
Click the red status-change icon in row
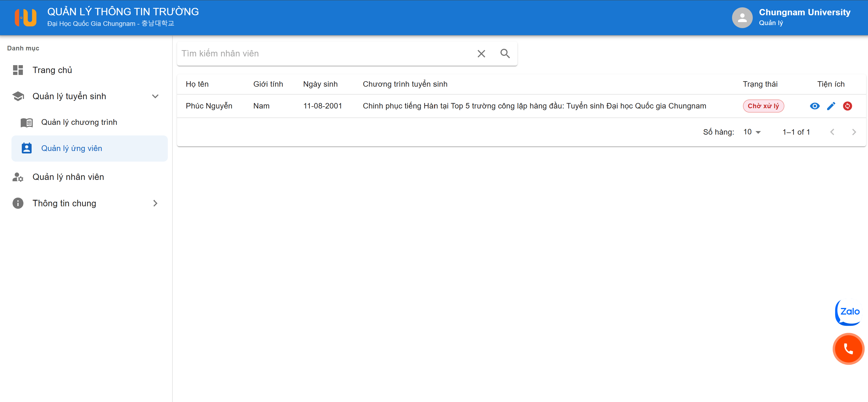(x=847, y=106)
